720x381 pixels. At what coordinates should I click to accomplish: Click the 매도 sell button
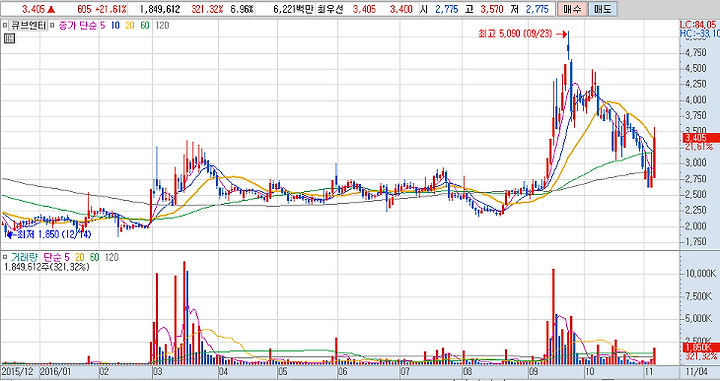[602, 9]
